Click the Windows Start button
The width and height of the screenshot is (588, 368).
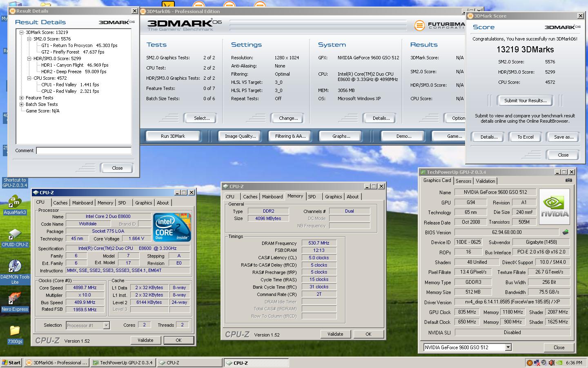(x=11, y=363)
